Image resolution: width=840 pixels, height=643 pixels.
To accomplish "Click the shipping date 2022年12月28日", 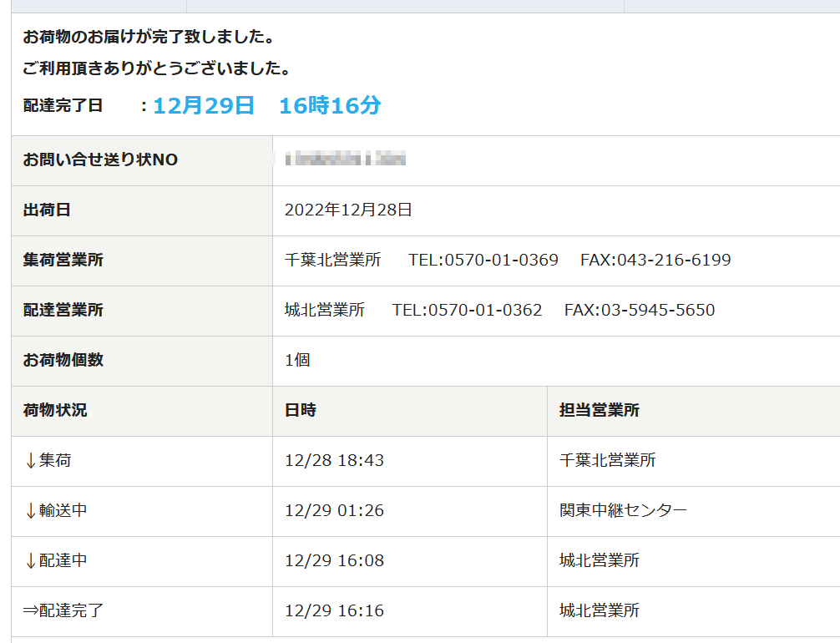I will [x=348, y=210].
